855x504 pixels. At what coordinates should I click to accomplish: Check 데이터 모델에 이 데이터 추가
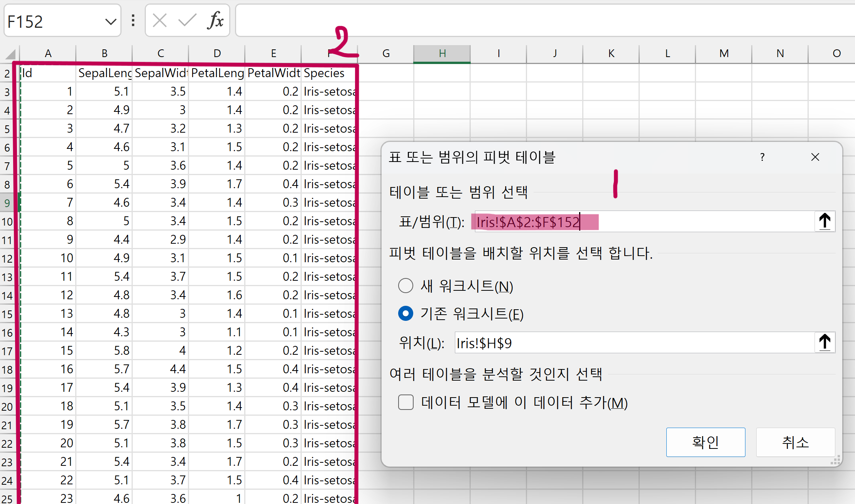[x=406, y=402]
